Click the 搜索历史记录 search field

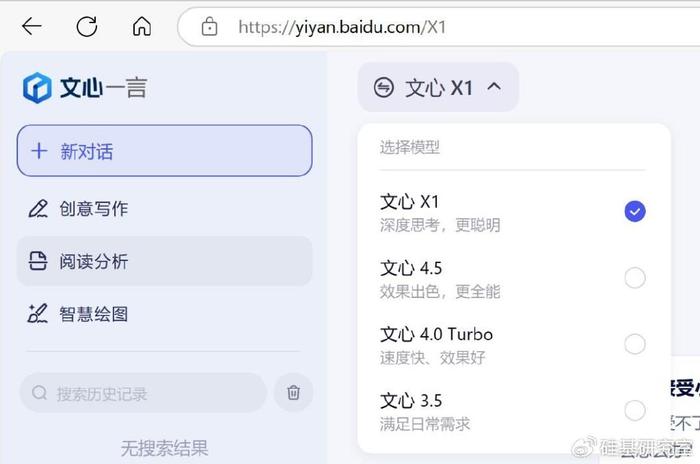click(143, 393)
